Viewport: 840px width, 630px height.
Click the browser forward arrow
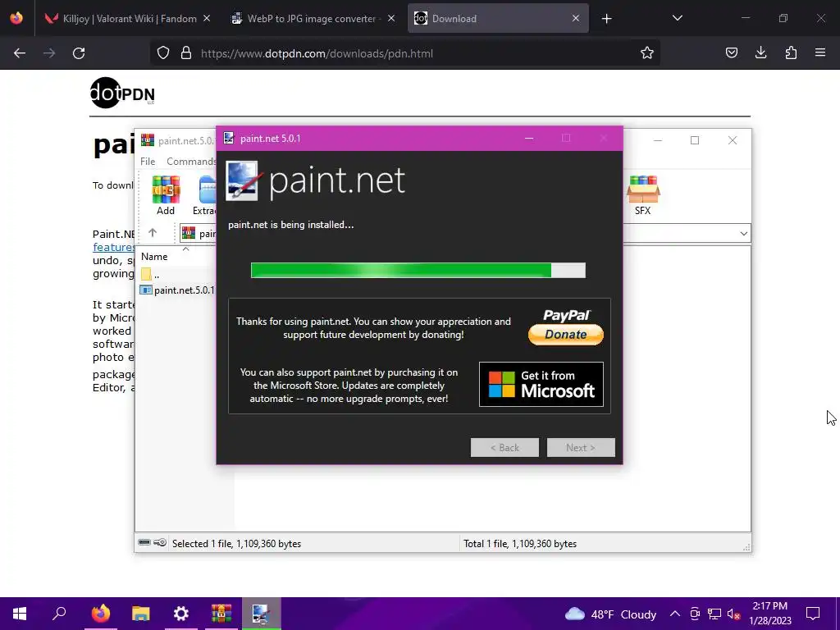coord(49,53)
